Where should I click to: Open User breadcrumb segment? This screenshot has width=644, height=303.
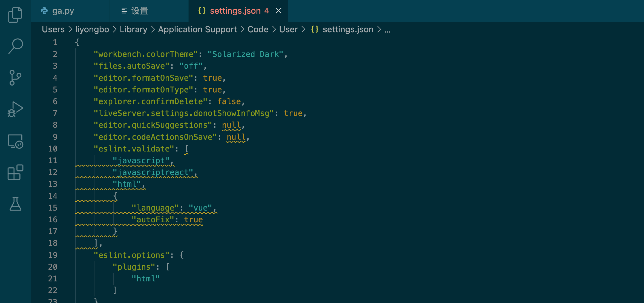(288, 29)
